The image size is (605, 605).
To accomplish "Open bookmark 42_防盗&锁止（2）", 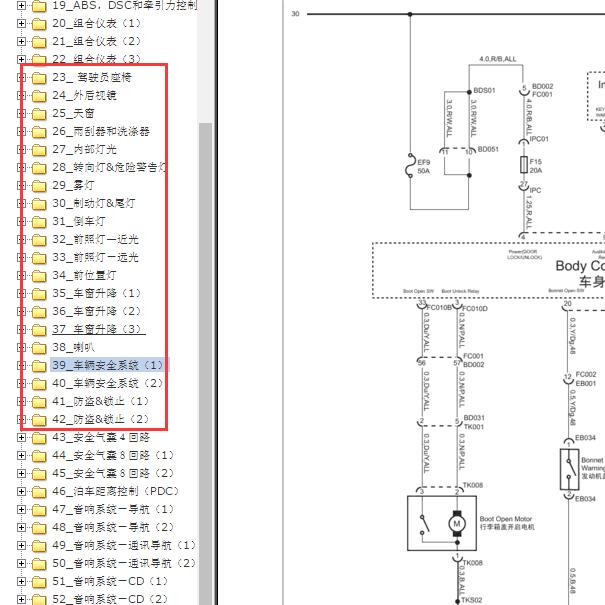I will (101, 419).
